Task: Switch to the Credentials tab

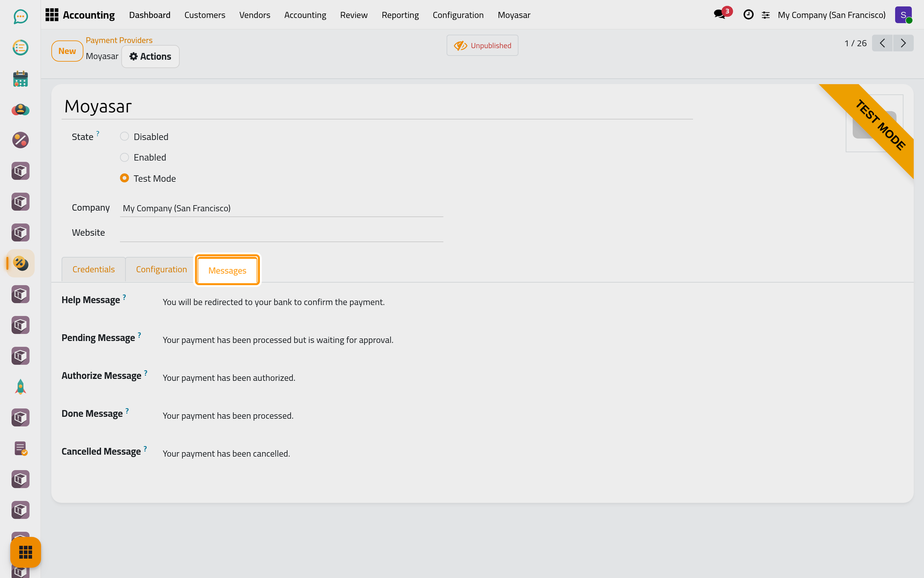Action: (x=93, y=269)
